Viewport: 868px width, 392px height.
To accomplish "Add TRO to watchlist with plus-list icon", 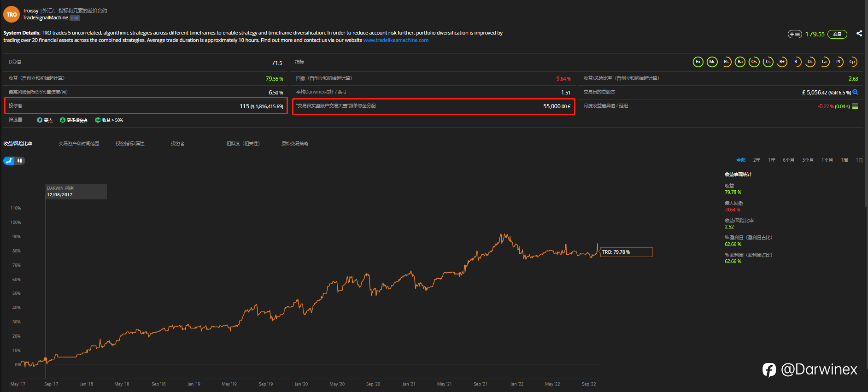I will 795,34.
